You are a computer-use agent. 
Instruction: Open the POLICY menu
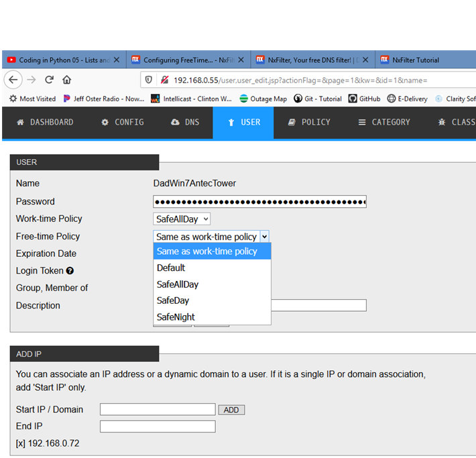click(309, 122)
